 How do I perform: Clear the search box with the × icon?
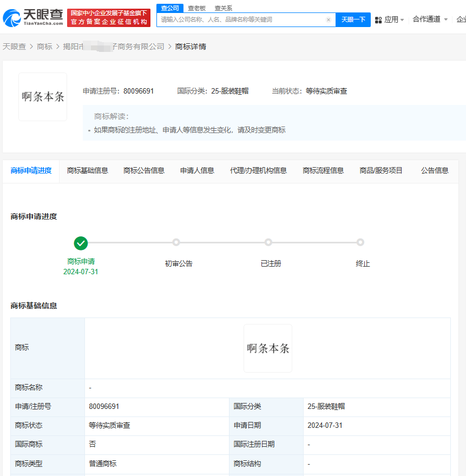coord(328,19)
